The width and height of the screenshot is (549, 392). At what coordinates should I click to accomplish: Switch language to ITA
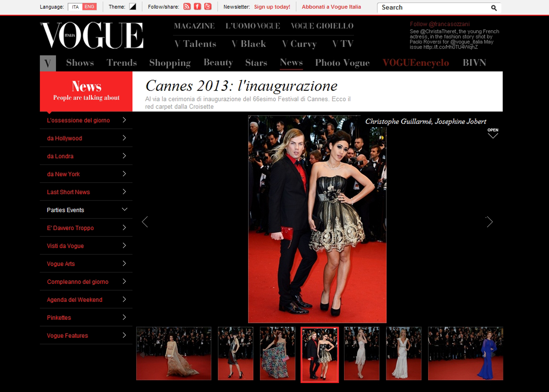coord(75,7)
